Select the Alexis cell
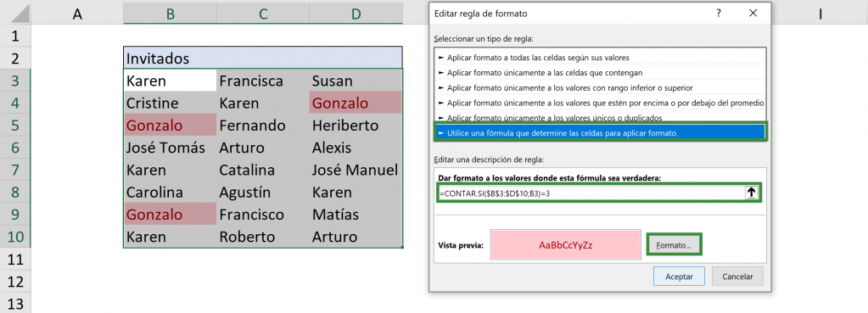The height and width of the screenshot is (313, 868). pos(356,148)
